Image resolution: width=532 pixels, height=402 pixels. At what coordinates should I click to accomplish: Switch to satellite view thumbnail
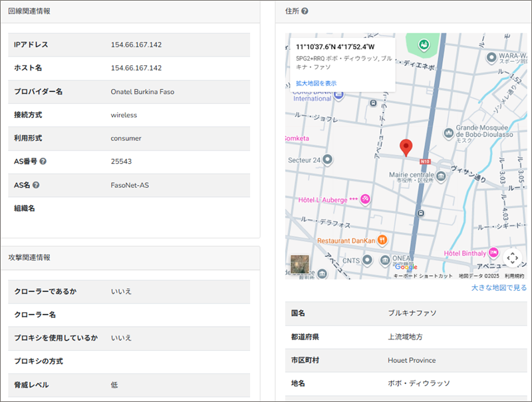(x=300, y=265)
